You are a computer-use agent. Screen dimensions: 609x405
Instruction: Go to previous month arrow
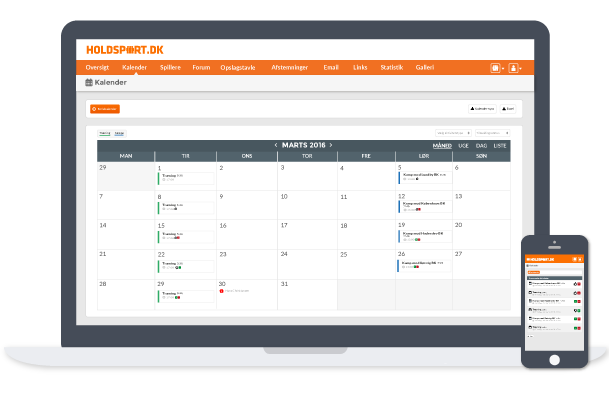tap(276, 145)
